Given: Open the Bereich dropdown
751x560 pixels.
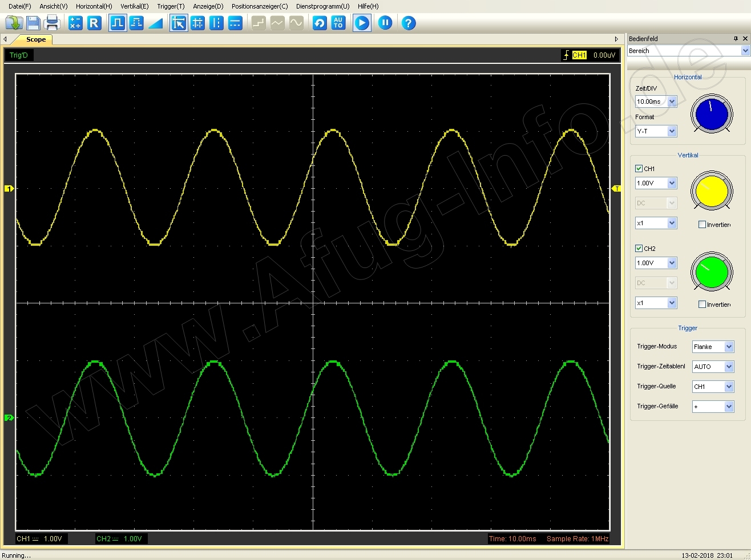Looking at the screenshot, I should (688, 51).
